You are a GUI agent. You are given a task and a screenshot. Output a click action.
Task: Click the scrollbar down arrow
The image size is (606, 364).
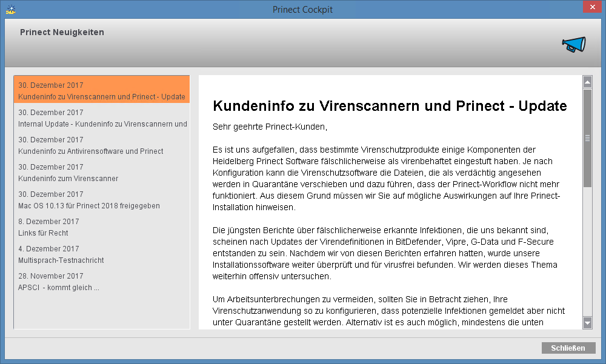point(587,323)
